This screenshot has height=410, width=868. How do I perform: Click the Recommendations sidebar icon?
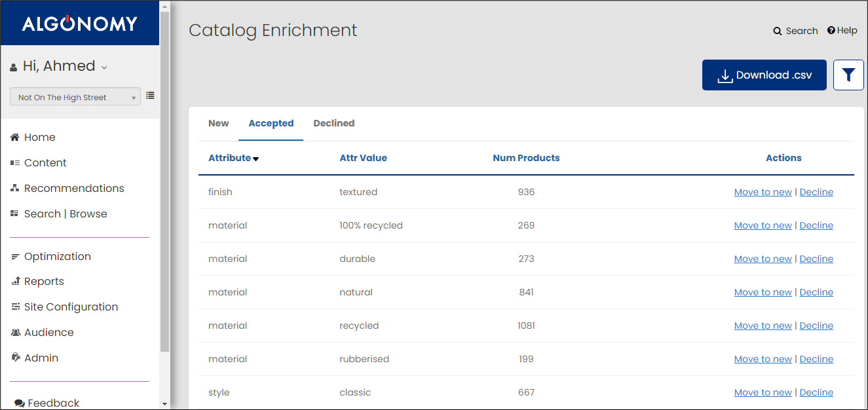click(14, 189)
